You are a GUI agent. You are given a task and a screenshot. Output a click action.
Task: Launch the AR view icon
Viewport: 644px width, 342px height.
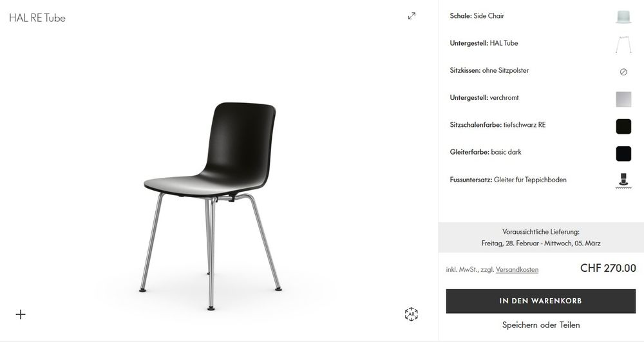pyautogui.click(x=411, y=314)
